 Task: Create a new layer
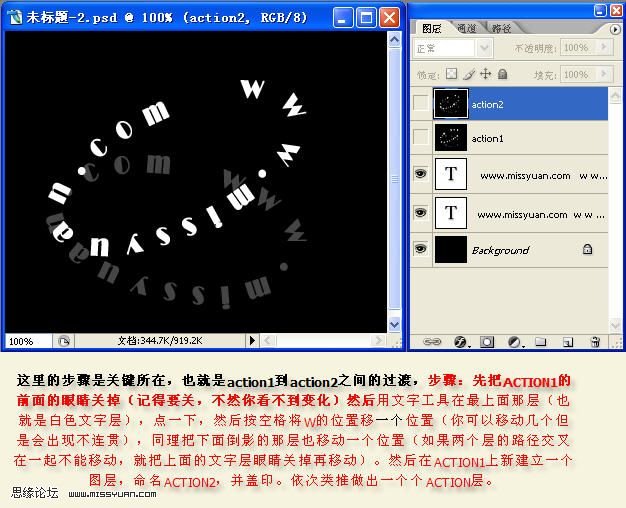click(x=568, y=342)
